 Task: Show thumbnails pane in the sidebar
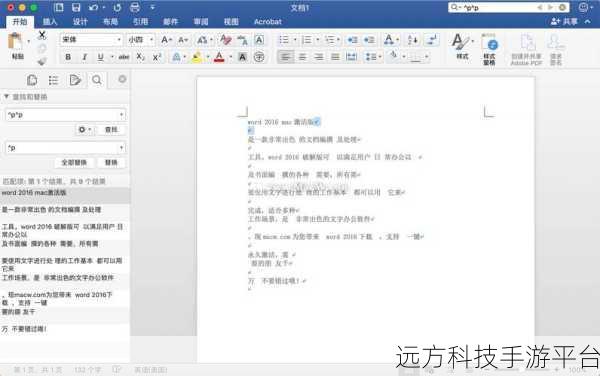[x=32, y=80]
